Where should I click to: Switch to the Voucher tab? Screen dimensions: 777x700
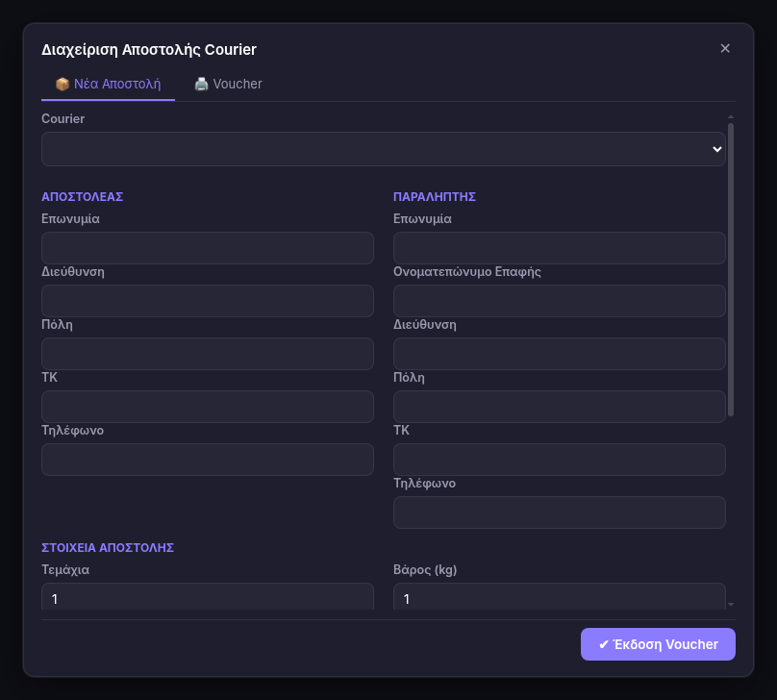[228, 85]
